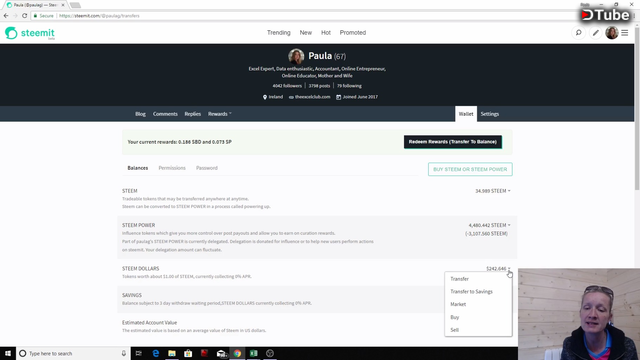640x360 pixels.
Task: Open the Permissions sub-tab
Action: [x=172, y=168]
